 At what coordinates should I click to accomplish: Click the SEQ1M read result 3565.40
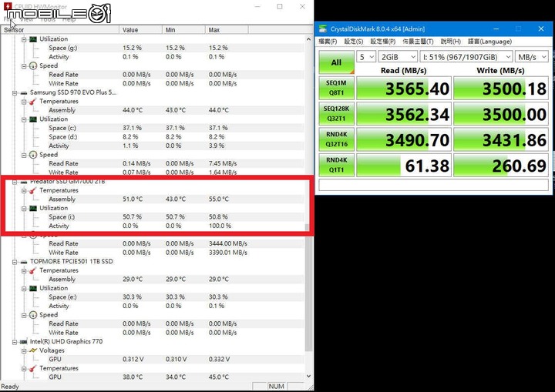pos(404,88)
